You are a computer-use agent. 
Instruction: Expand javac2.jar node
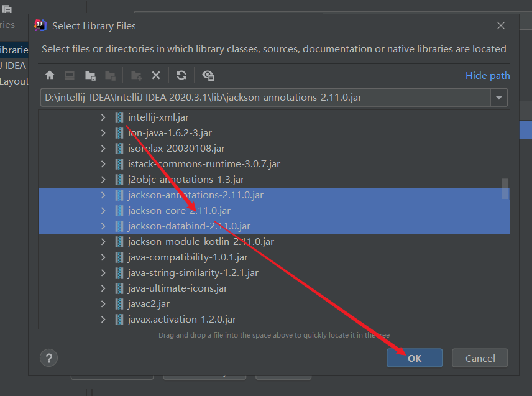[103, 304]
